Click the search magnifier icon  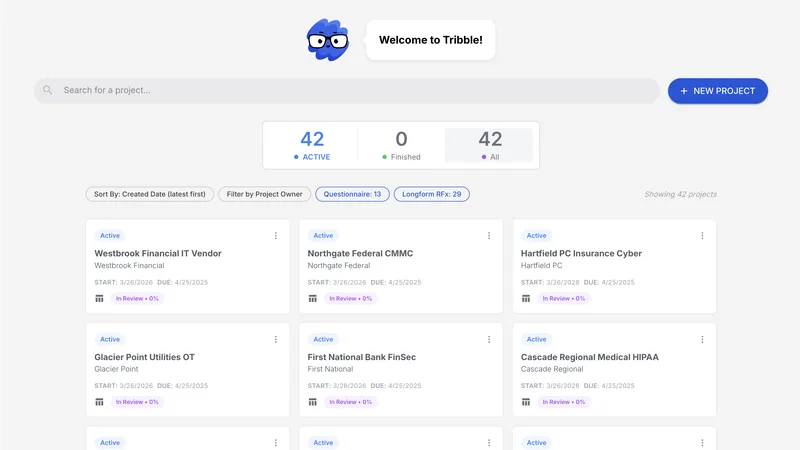(47, 90)
